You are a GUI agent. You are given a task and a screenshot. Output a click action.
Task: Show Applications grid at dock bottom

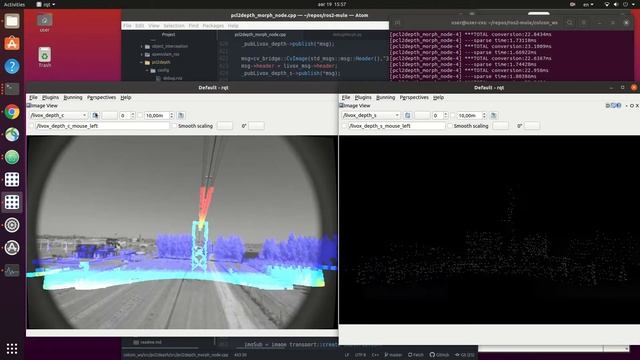click(x=12, y=348)
